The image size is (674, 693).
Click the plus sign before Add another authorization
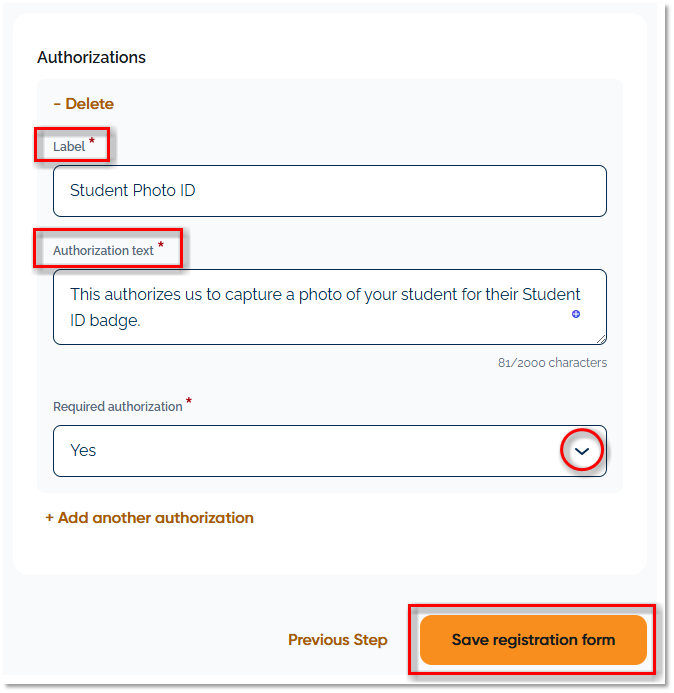point(50,518)
